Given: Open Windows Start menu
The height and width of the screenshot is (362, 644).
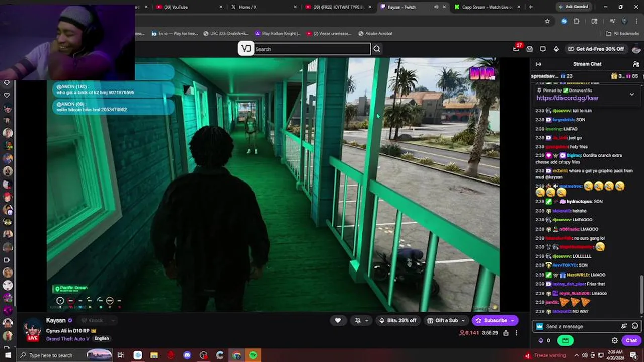Looking at the screenshot, I should pos(8,355).
